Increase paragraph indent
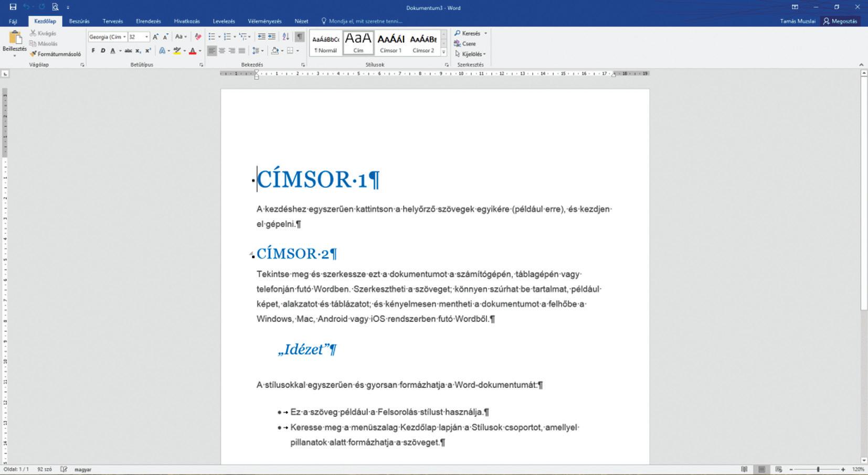The image size is (868, 475). click(271, 37)
